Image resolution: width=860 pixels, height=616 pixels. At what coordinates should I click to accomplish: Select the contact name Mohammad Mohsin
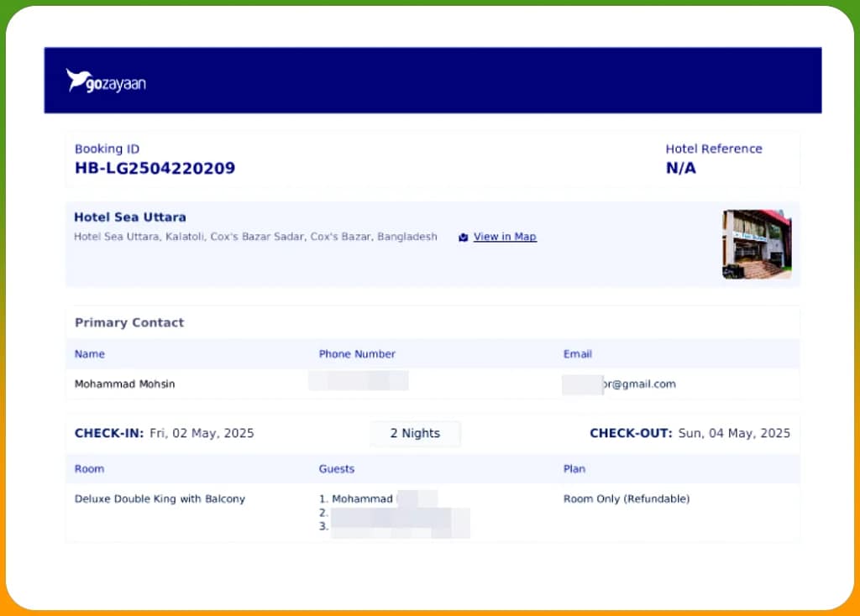(125, 384)
